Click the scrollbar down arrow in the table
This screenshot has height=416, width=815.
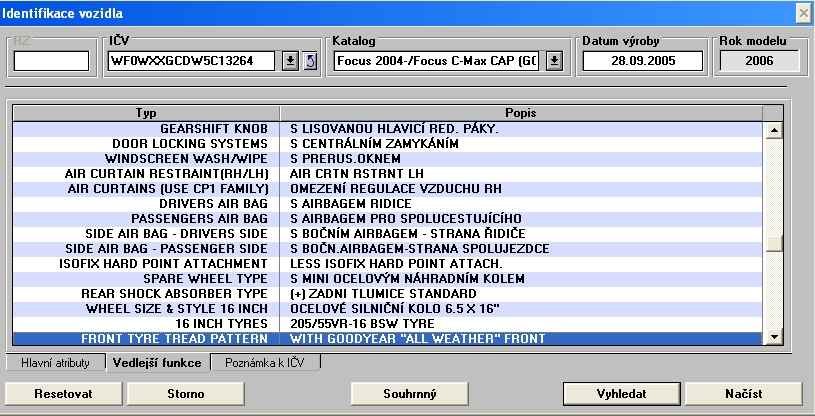coord(773,338)
